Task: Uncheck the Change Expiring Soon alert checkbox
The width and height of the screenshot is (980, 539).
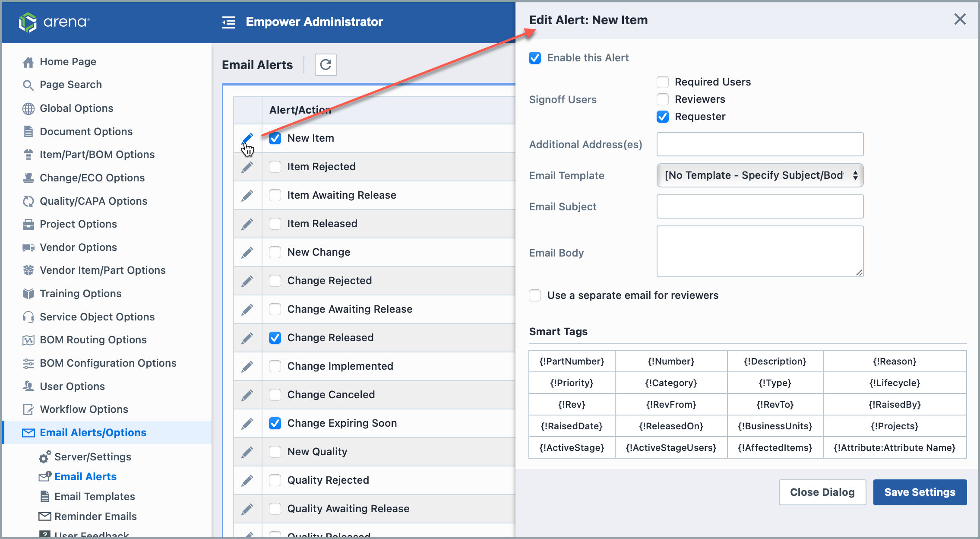Action: [275, 423]
